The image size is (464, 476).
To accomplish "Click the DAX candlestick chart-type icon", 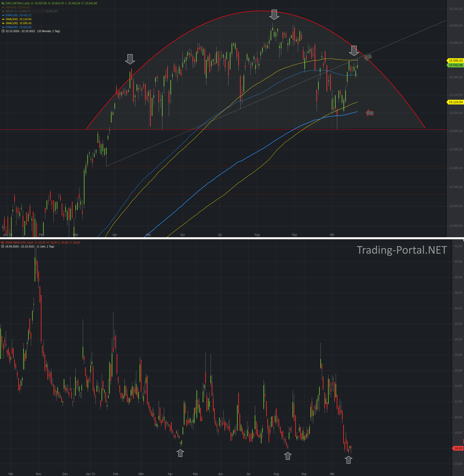I will click(x=3, y=3).
